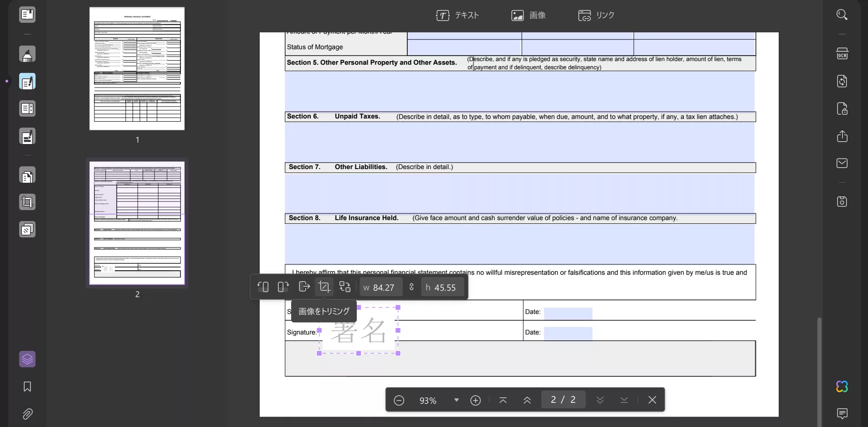The width and height of the screenshot is (868, 427).
Task: Go to the first page
Action: [x=503, y=400]
